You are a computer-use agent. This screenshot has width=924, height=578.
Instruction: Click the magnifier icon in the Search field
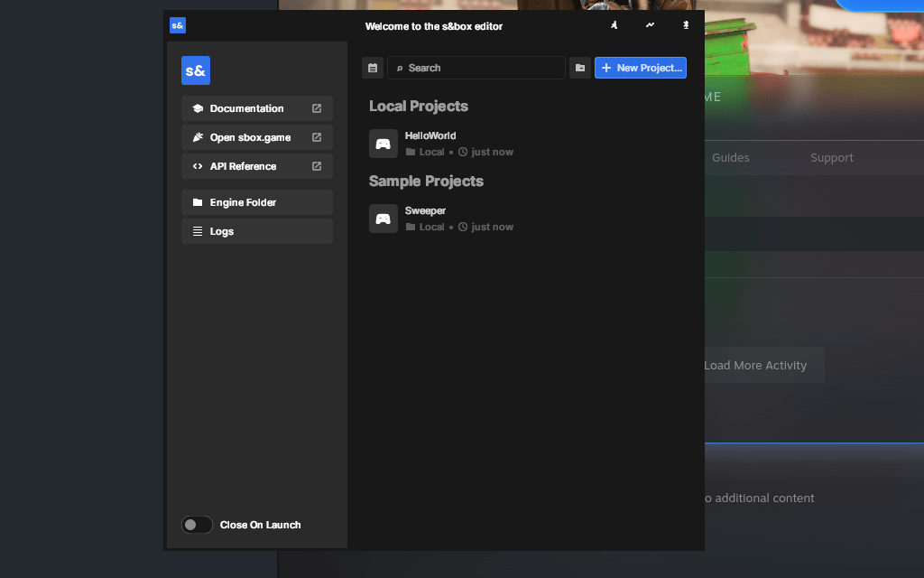(400, 69)
